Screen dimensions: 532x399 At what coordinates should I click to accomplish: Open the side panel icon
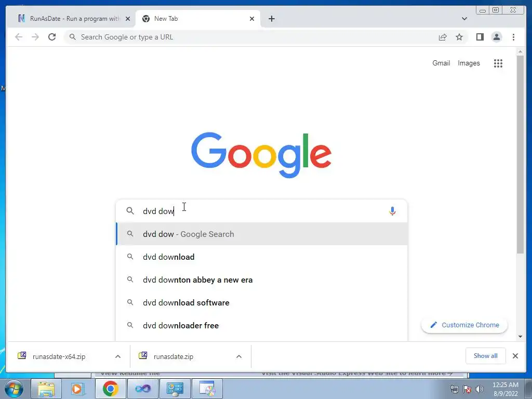coord(480,37)
